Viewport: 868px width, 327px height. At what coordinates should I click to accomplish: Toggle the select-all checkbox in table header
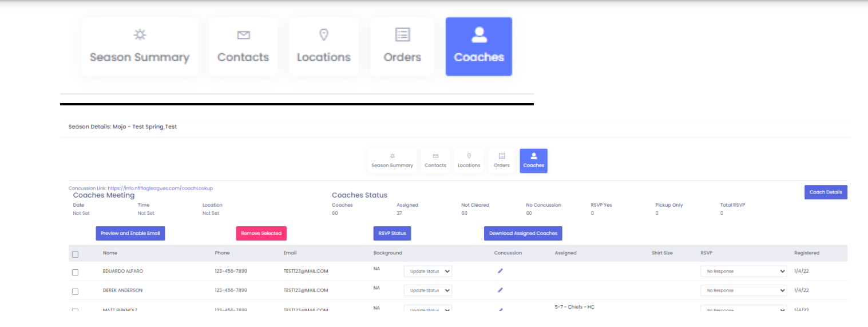[x=75, y=254]
